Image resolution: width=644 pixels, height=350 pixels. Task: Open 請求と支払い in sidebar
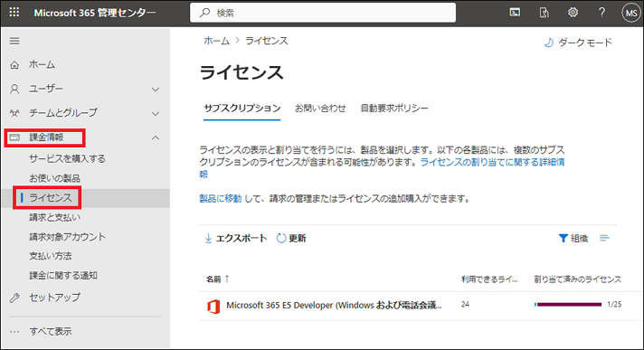tap(54, 217)
